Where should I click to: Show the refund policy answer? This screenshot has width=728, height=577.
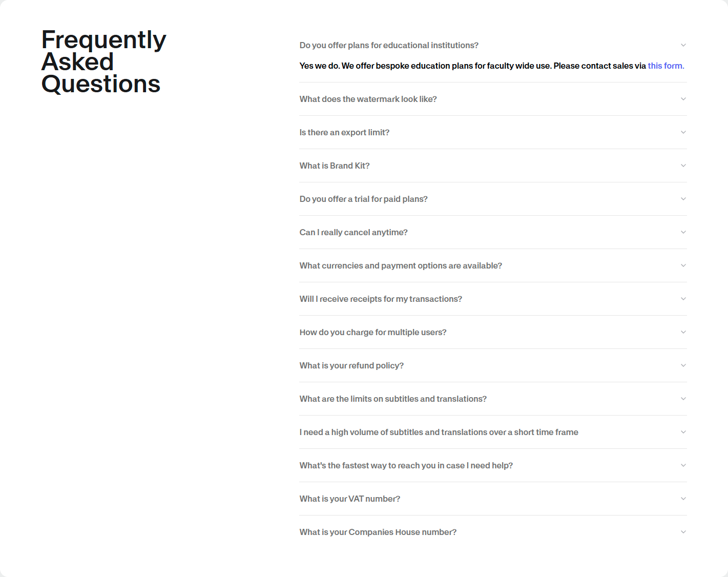coord(351,365)
